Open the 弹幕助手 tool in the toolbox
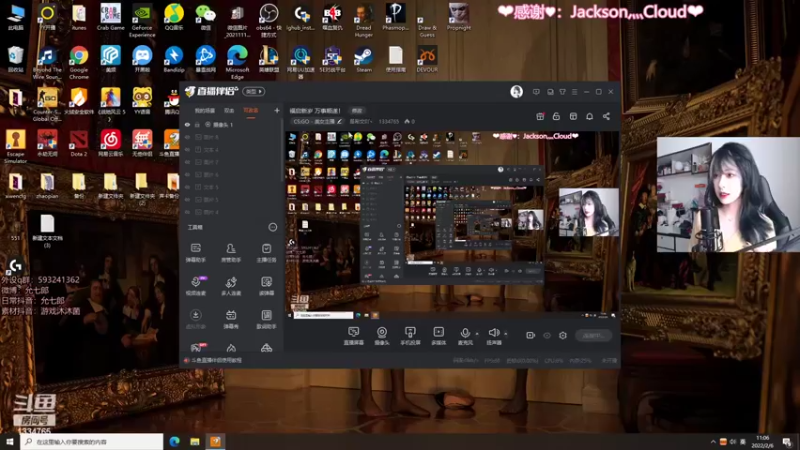This screenshot has width=800, height=450. click(x=195, y=252)
